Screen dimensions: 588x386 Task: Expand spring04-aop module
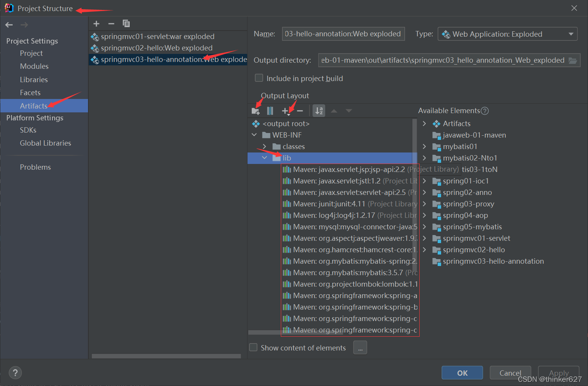pos(424,215)
